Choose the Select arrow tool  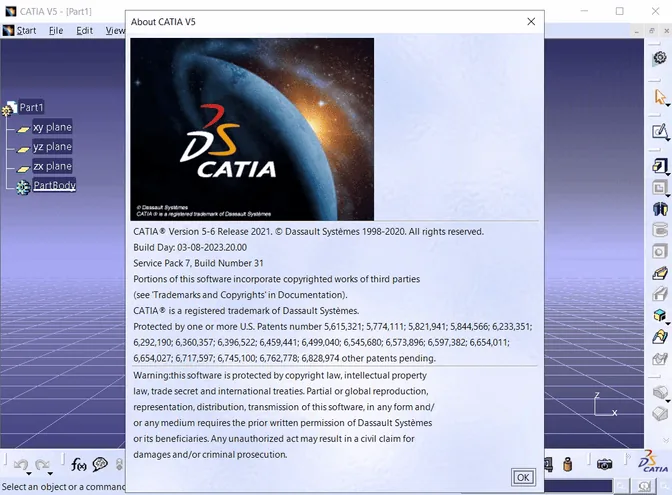click(659, 96)
